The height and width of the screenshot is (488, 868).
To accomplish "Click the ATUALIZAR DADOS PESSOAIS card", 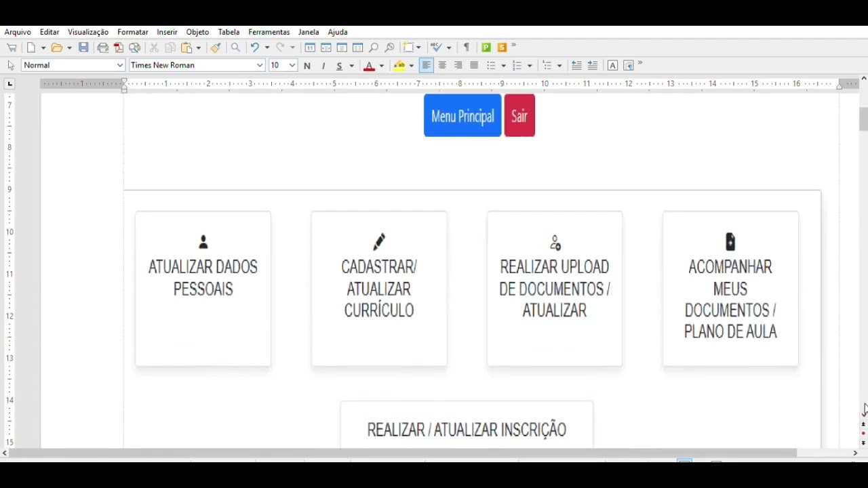I will (x=203, y=289).
